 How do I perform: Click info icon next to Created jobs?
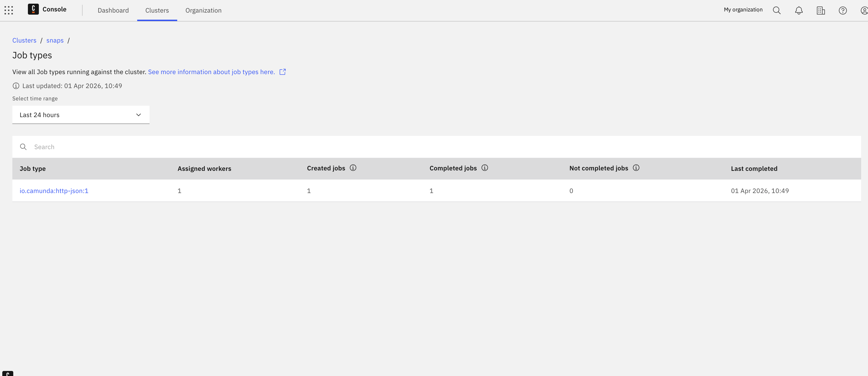[353, 168]
